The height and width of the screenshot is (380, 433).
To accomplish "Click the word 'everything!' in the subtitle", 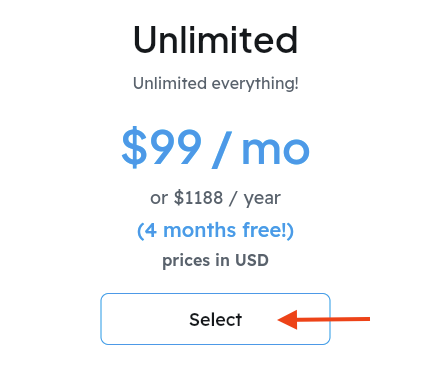I will [x=255, y=84].
